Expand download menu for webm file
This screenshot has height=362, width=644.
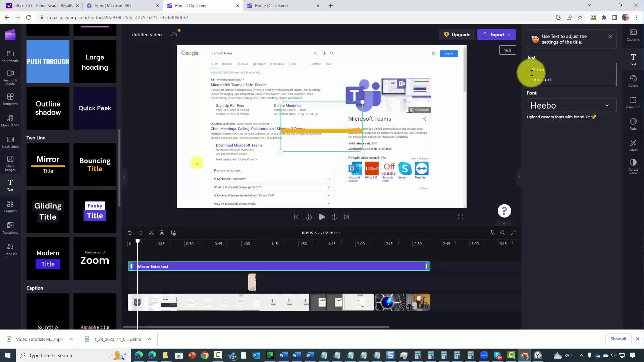tap(150, 339)
